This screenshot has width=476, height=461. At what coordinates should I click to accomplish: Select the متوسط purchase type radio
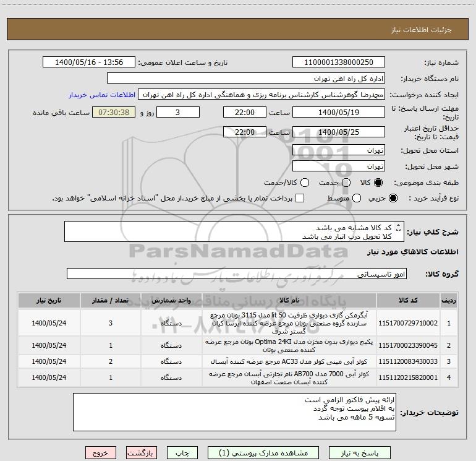(x=357, y=198)
